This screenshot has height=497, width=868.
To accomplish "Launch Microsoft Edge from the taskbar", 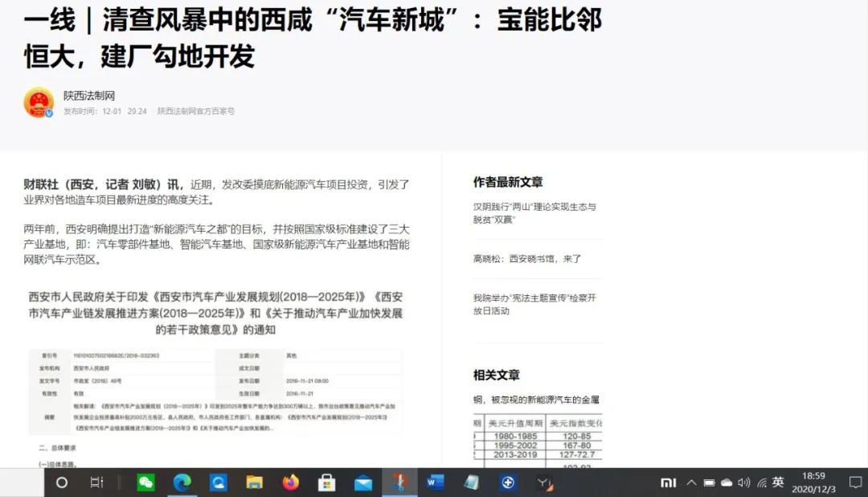I will pyautogui.click(x=182, y=483).
